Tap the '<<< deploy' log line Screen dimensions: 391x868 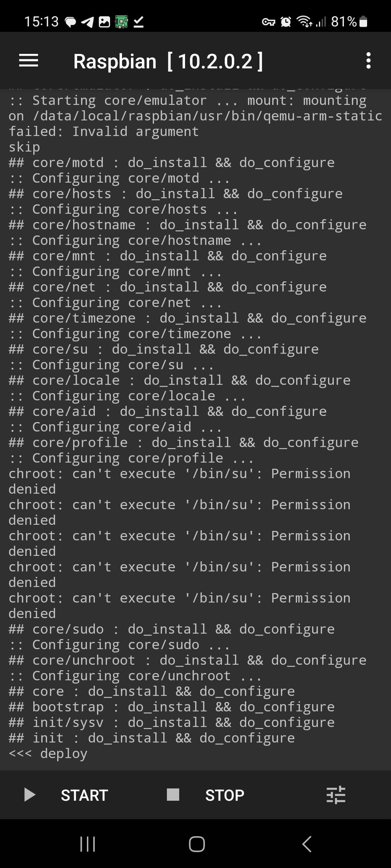pyautogui.click(x=48, y=753)
